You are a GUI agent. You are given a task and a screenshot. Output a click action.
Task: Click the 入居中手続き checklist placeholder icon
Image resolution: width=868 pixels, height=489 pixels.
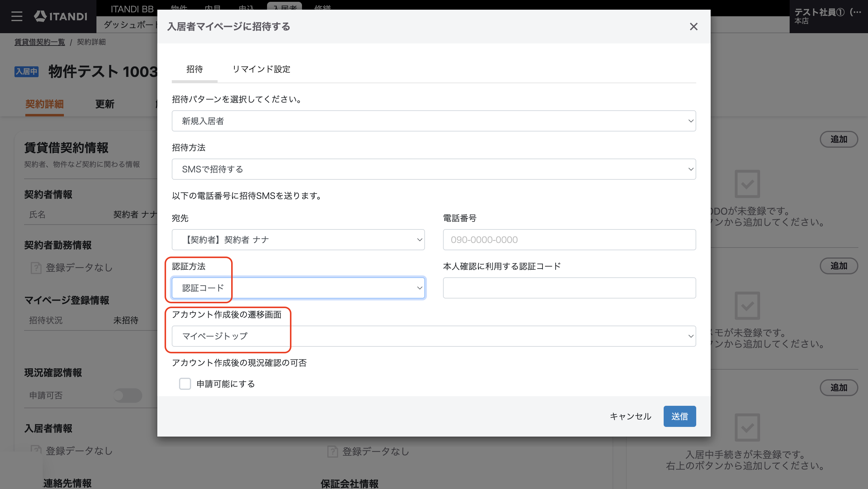point(747,427)
